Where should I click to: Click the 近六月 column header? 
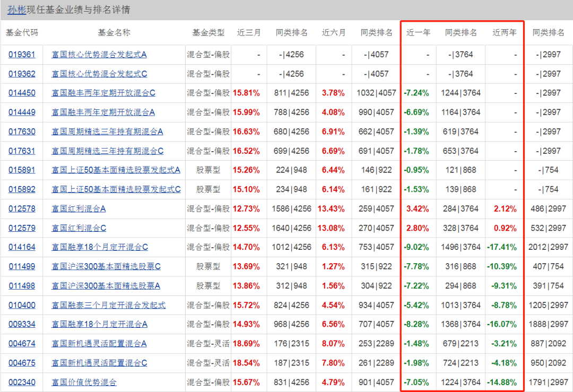334,32
